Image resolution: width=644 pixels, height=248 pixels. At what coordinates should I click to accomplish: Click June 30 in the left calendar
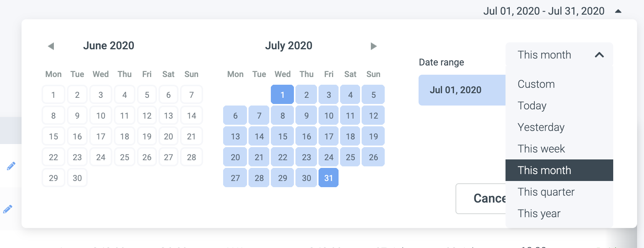[x=77, y=178]
